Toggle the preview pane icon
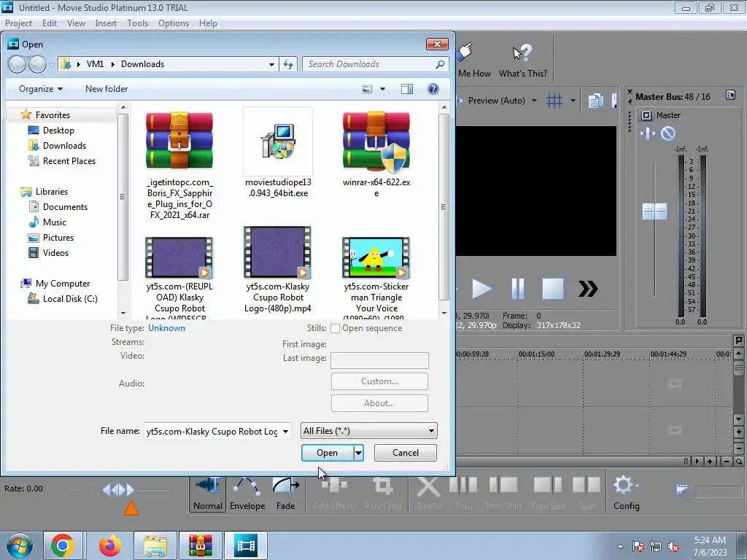 pos(407,89)
